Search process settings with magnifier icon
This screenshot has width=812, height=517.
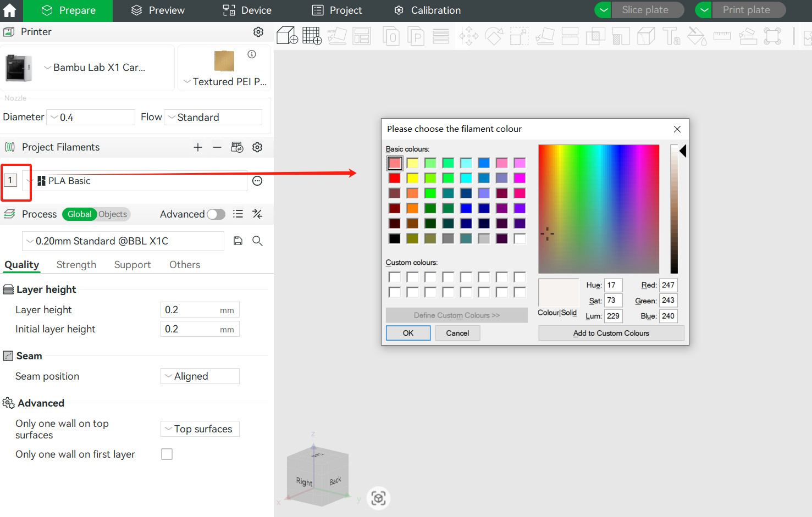point(257,241)
